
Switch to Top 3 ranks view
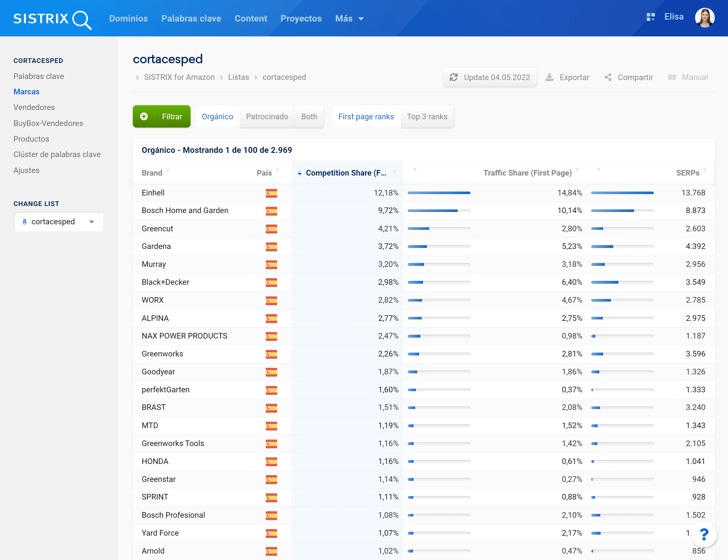427,117
